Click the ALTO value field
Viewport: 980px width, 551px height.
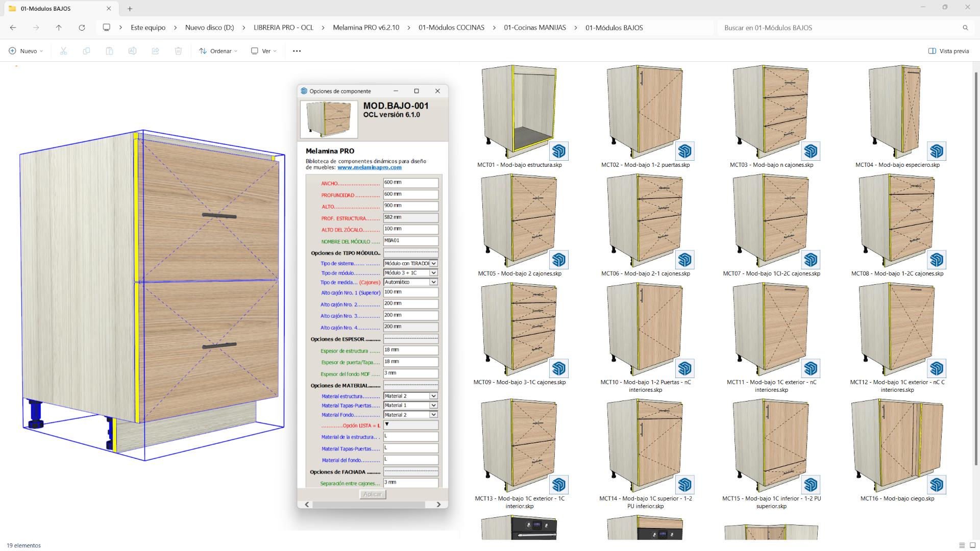pos(411,206)
